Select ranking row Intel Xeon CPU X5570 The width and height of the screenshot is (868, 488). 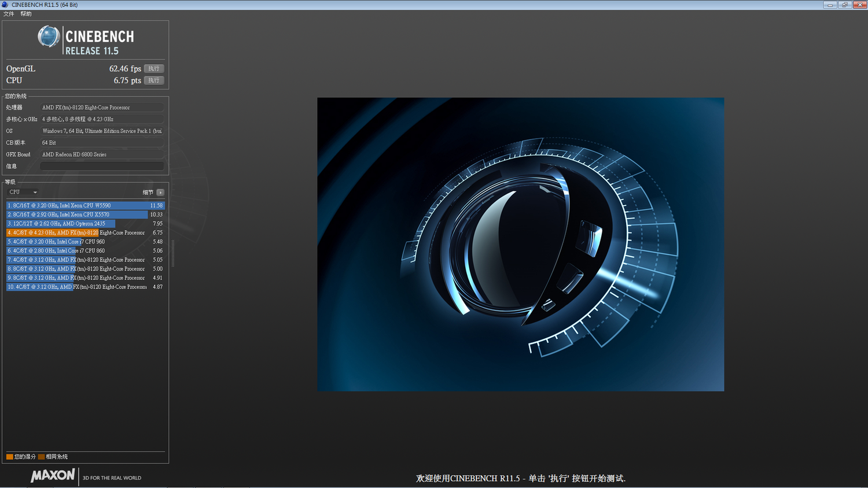point(86,215)
